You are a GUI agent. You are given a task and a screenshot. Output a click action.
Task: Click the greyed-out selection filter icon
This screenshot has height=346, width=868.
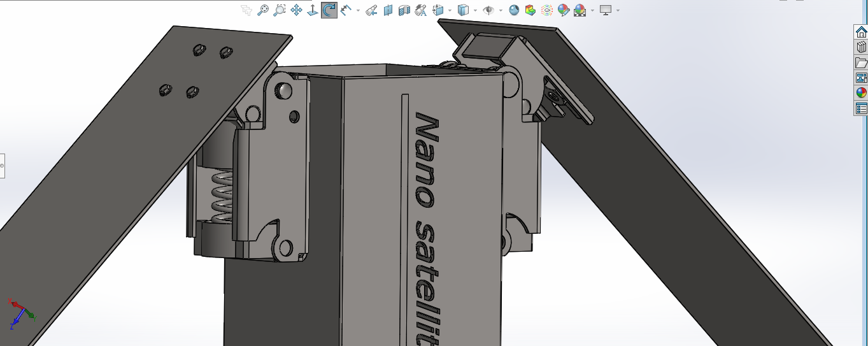(246, 10)
